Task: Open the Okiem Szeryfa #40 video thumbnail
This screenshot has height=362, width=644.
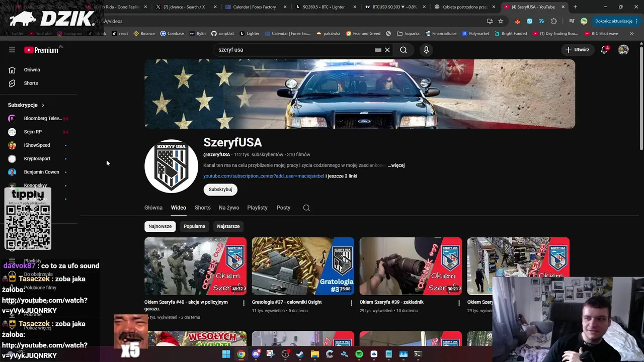Action: [x=195, y=266]
